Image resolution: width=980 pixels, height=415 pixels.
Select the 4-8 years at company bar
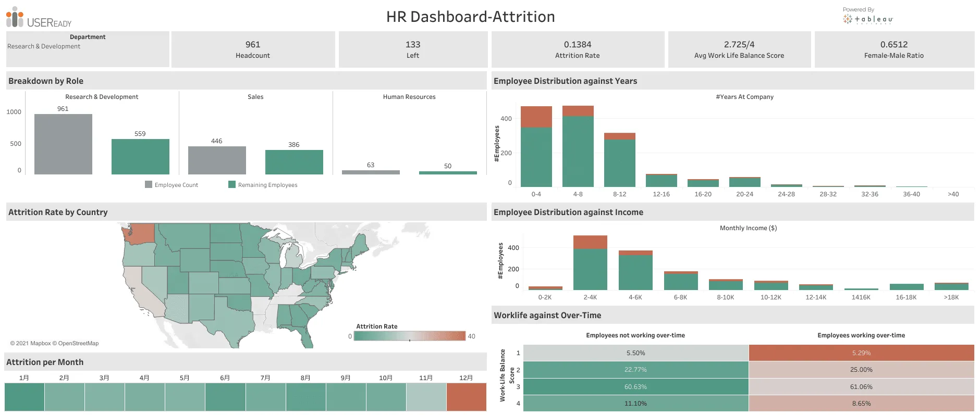(578, 146)
